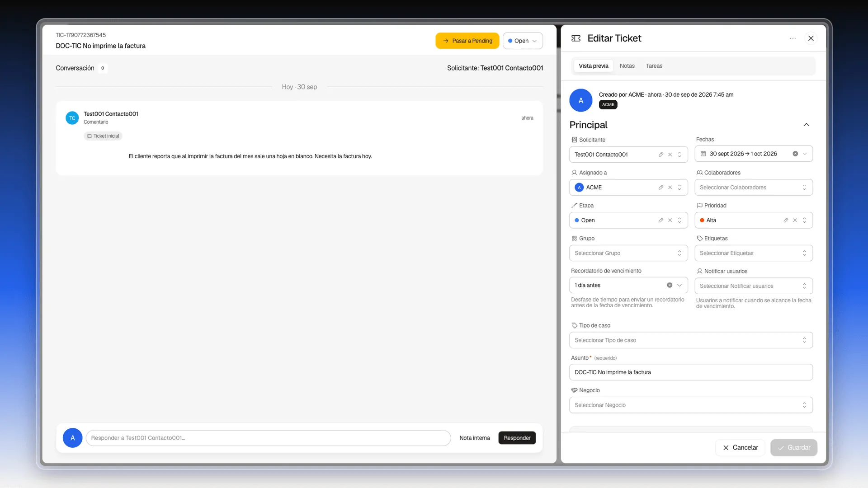Edit Asignado a with the pencil icon
This screenshot has width=868, height=488.
point(661,188)
